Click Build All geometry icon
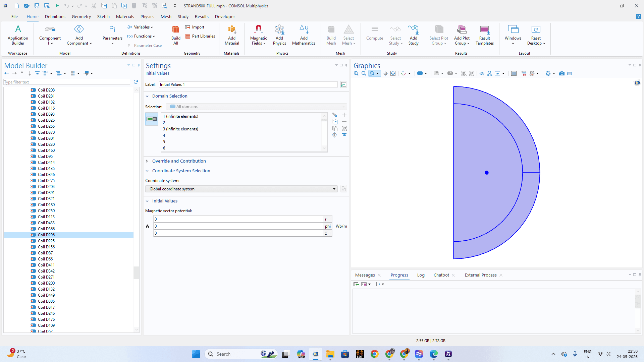The width and height of the screenshot is (644, 362). pyautogui.click(x=176, y=35)
